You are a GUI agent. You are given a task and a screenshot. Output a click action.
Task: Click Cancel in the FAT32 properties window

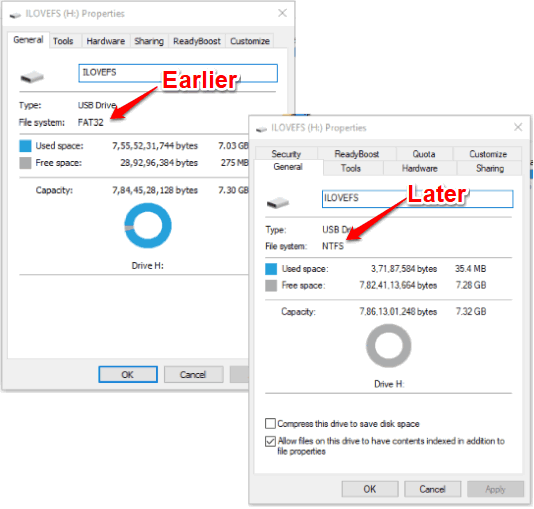pyautogui.click(x=193, y=375)
